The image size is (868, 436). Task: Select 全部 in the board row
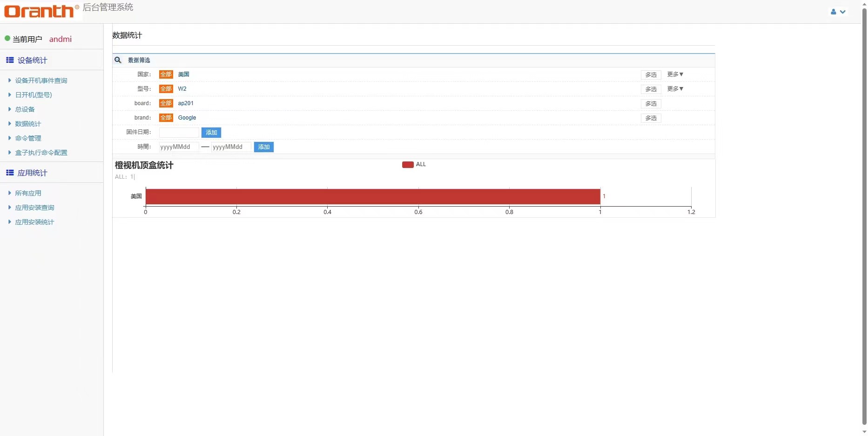click(x=166, y=103)
